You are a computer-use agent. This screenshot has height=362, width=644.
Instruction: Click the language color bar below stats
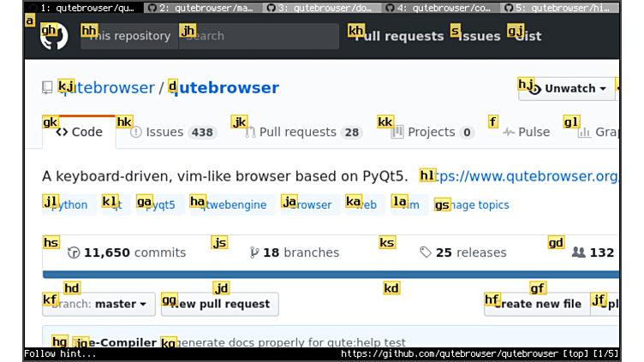[x=330, y=275]
